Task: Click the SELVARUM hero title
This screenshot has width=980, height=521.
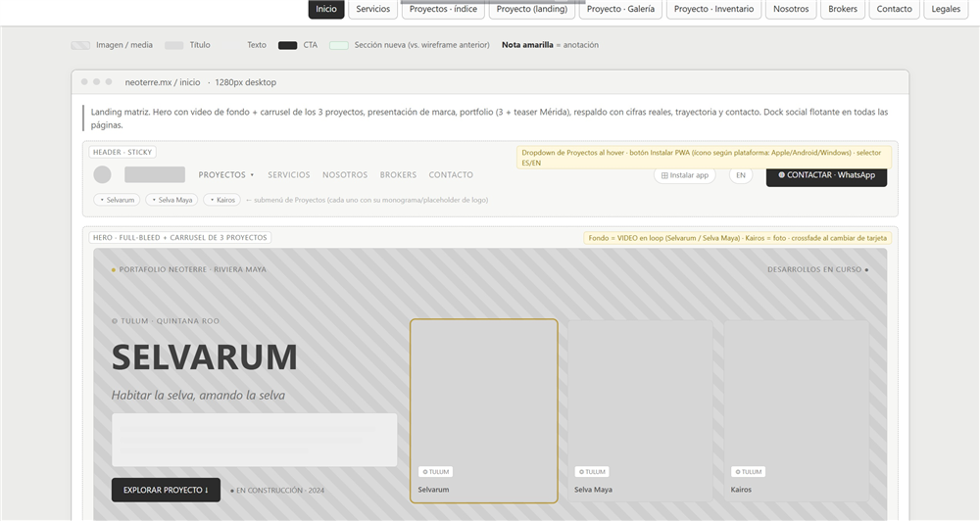Action: coord(205,357)
